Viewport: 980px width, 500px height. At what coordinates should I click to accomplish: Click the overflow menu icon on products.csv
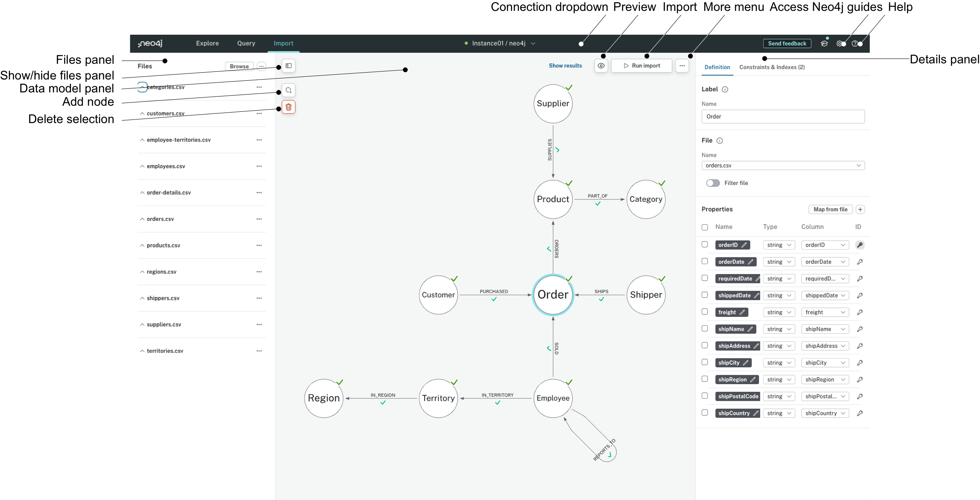pos(259,245)
